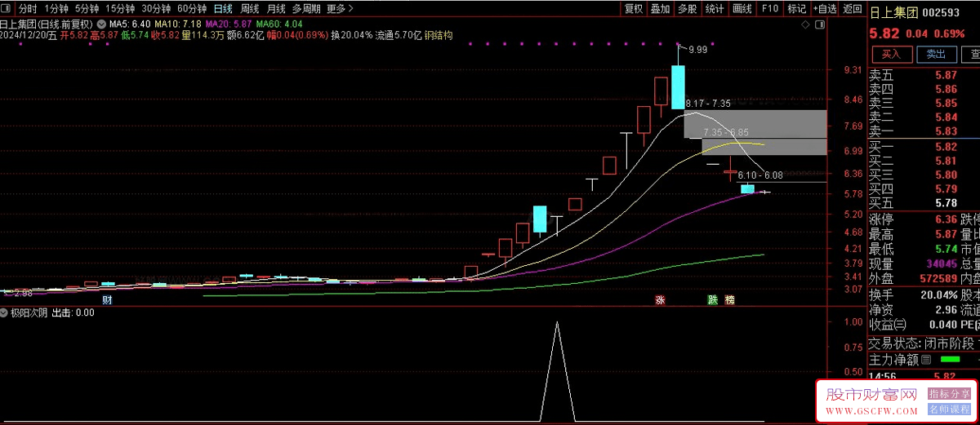Screen dimensions: 980x425
Task: Click the 6.10 - 6.08 gap label
Action: [759, 175]
